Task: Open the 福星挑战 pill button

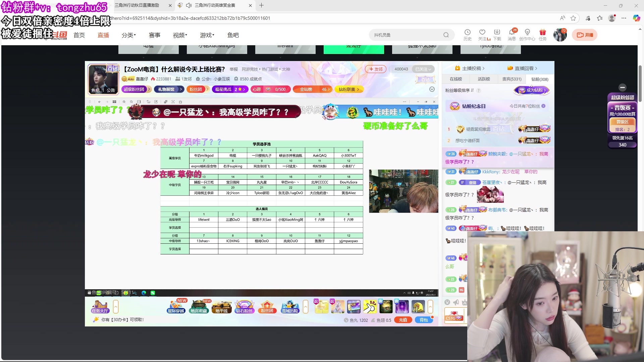Action: point(230,89)
